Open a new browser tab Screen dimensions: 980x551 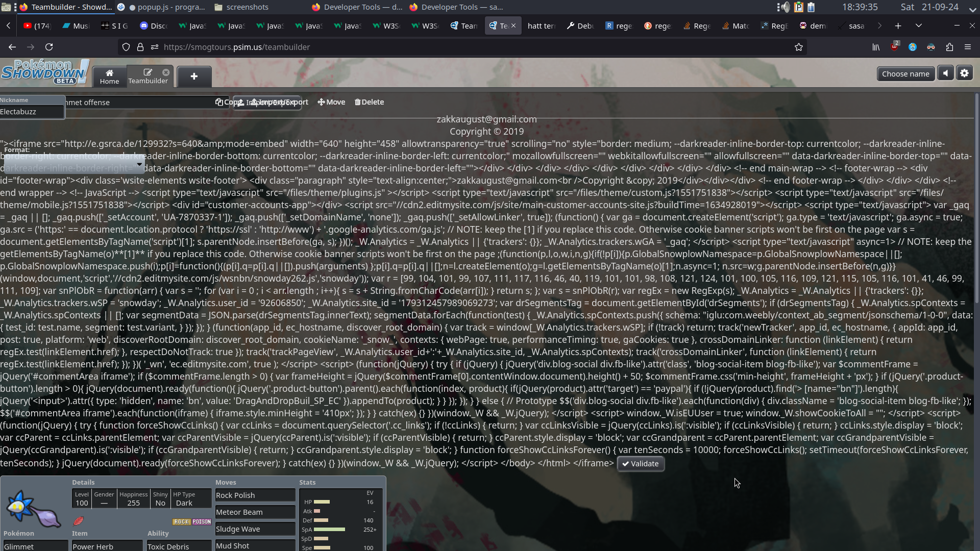point(898,26)
